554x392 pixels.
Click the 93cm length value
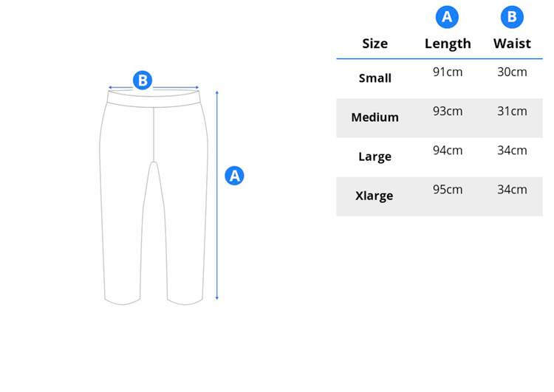448,111
